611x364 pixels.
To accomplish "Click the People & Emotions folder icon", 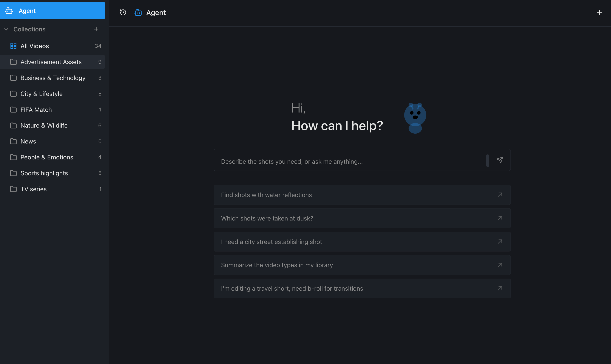I will click(x=13, y=157).
